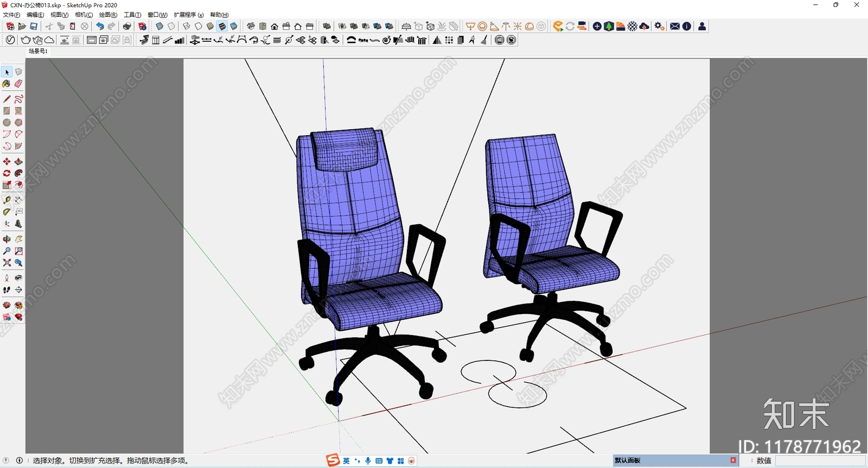The image size is (868, 468).
Task: Switch to Shaded With Textures style
Action: (222, 26)
